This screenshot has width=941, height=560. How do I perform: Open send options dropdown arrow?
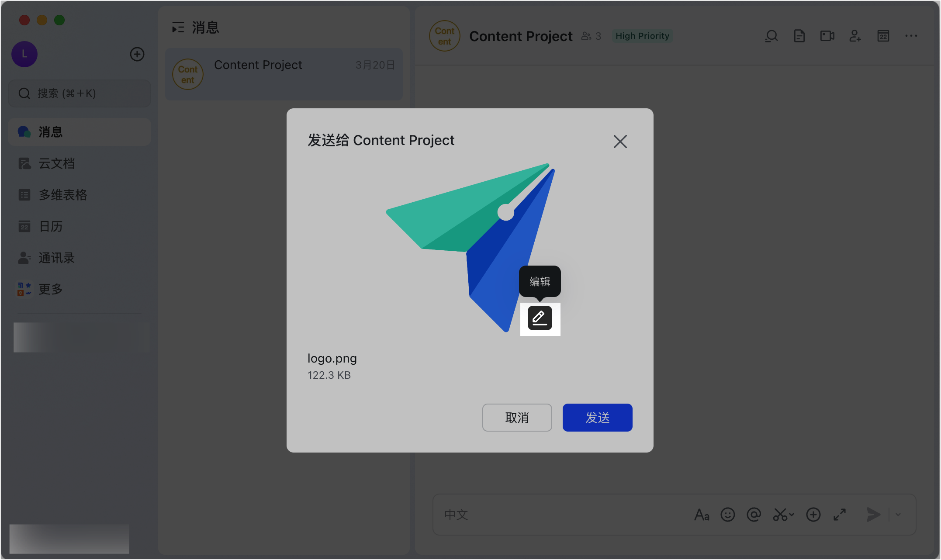click(x=898, y=515)
